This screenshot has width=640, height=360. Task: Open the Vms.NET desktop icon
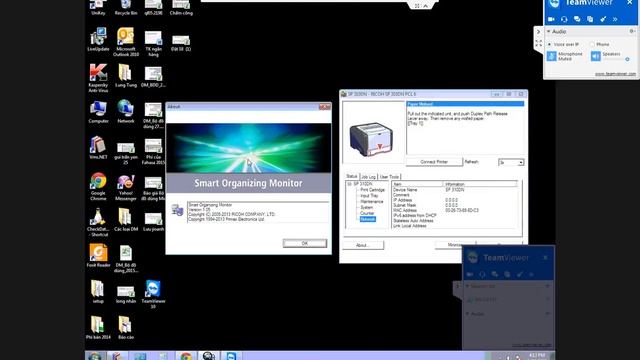click(98, 147)
